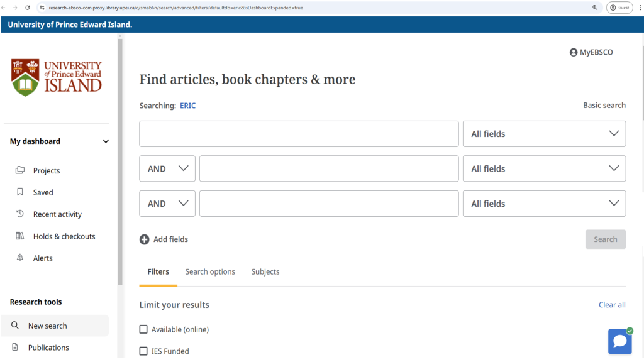Screen dimensions: 644x362
Task: Click the Holds & checkouts books icon
Action: coord(20,236)
